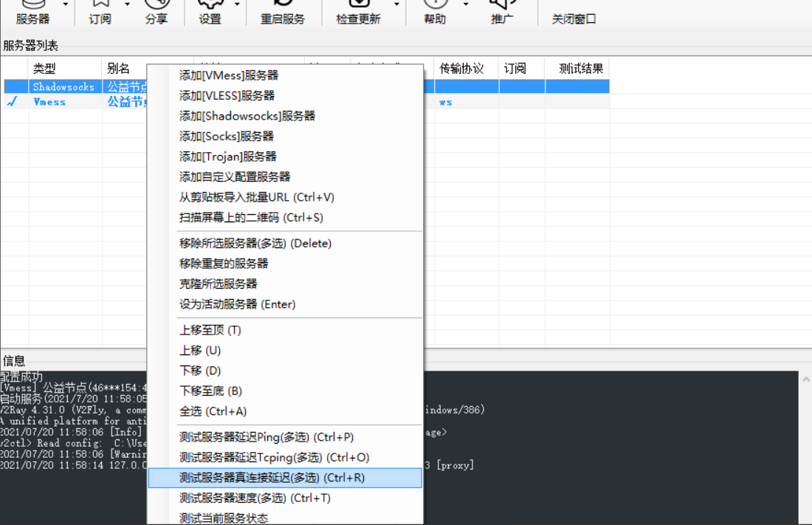Select 移除所选服务器(多选) menu item
Image resolution: width=812 pixels, height=525 pixels.
[x=285, y=243]
